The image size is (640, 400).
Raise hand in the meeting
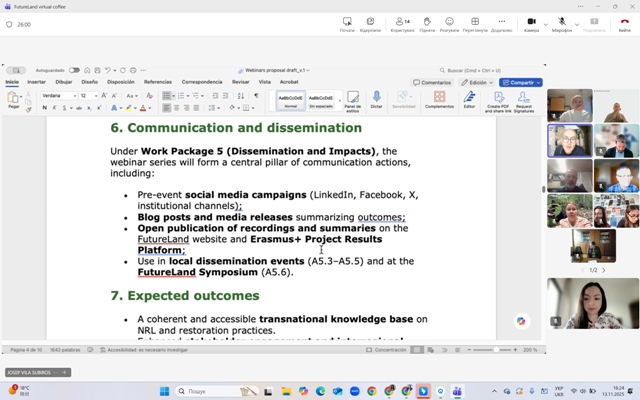[x=427, y=21]
